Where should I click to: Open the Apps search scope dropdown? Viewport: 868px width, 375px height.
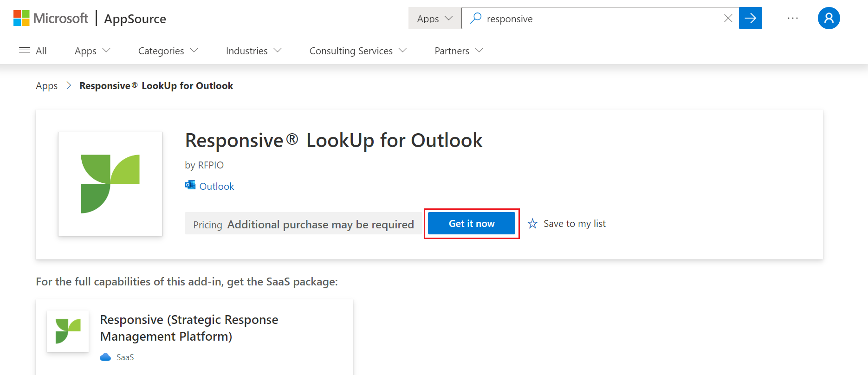tap(434, 18)
